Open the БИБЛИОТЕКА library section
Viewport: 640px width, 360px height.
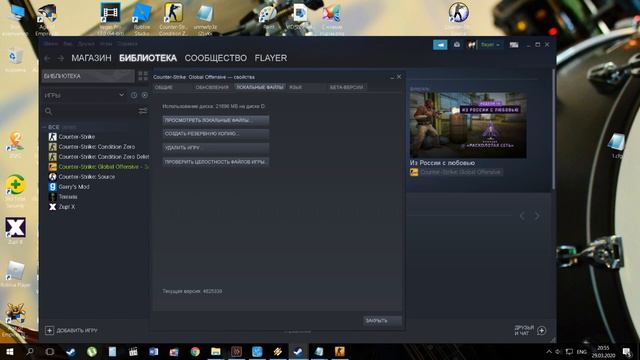(148, 58)
